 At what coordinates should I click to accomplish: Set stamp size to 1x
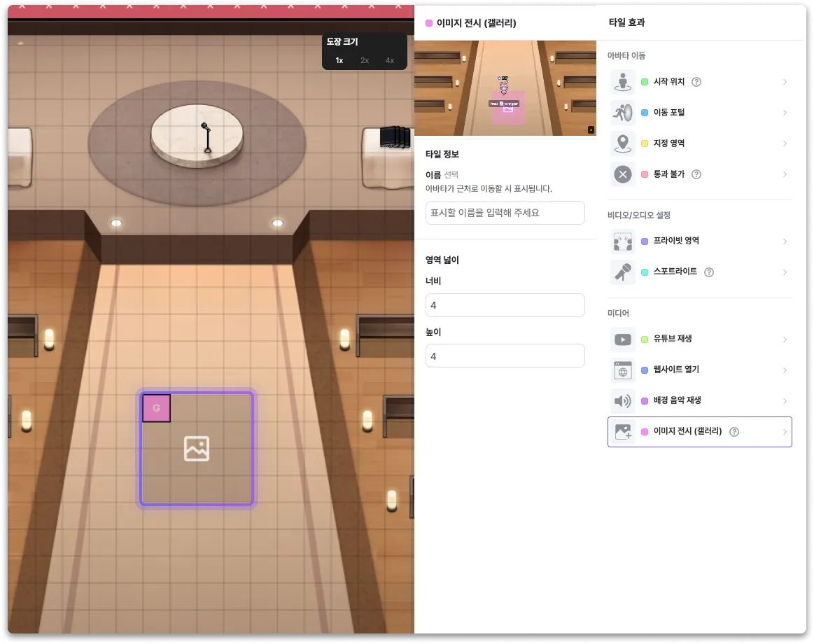[x=339, y=60]
